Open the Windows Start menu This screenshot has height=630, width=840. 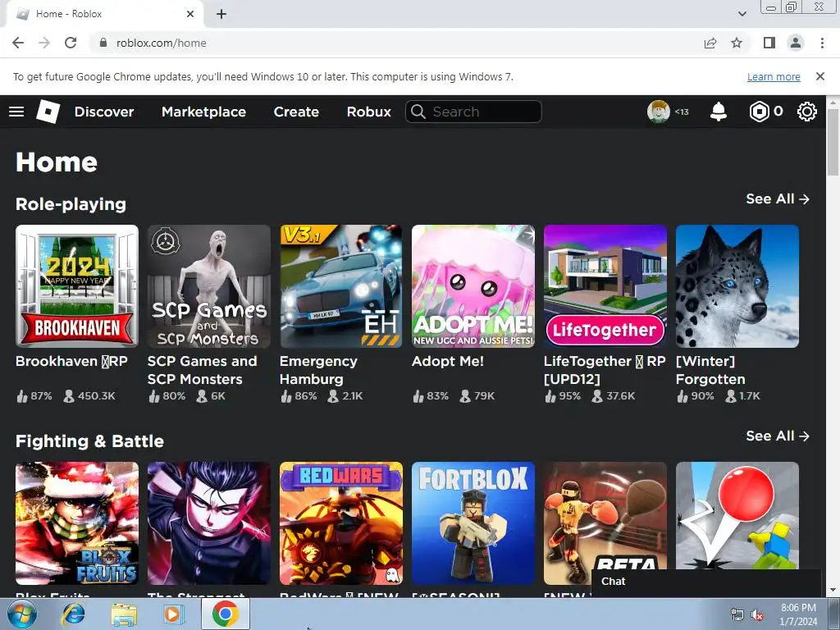(x=21, y=614)
